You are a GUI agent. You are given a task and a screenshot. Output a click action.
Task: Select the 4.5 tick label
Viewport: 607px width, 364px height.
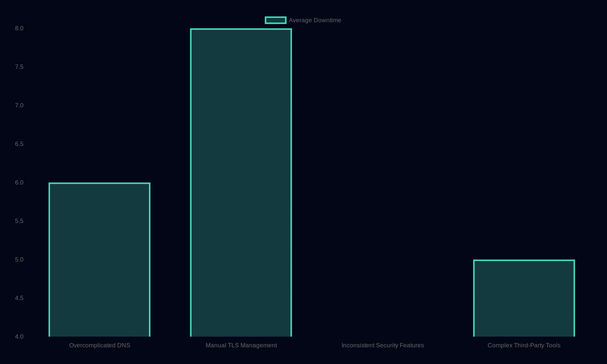click(x=19, y=298)
